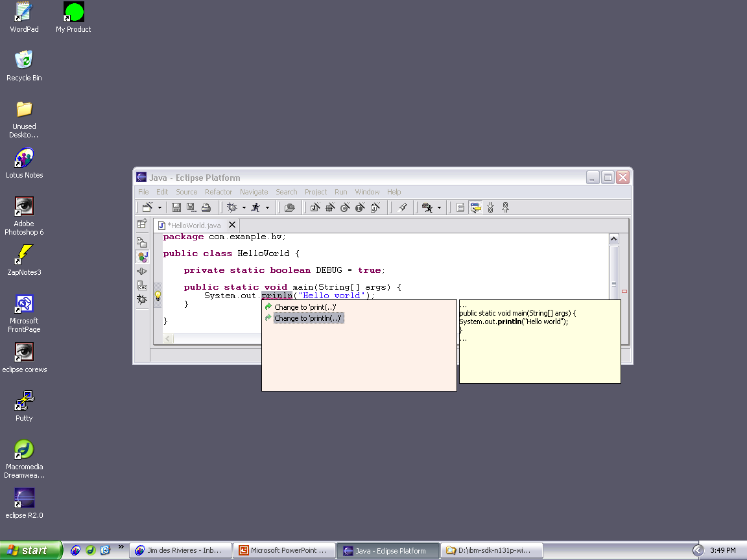Select the Debug perspective icon in sidebar
Screen dimensions: 747x560
pyautogui.click(x=142, y=299)
